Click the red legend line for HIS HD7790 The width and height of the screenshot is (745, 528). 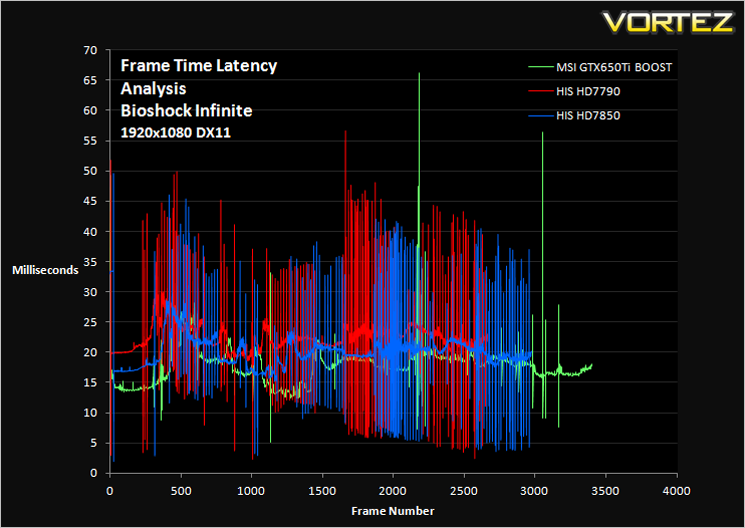541,91
